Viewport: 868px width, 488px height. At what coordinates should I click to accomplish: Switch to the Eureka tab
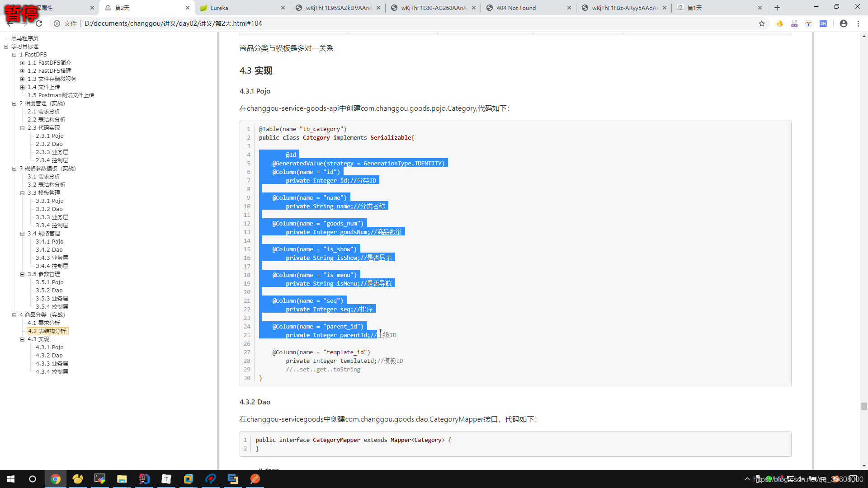(x=242, y=8)
